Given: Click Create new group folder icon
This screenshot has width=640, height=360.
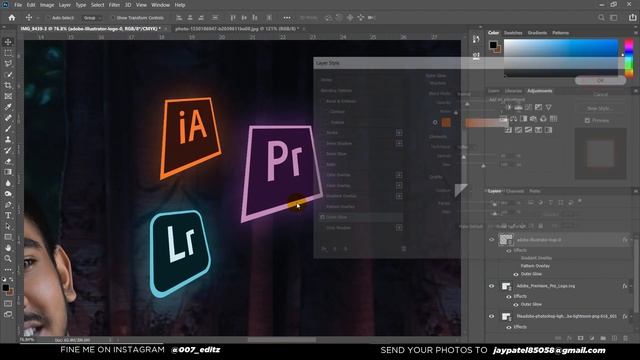Looking at the screenshot, I should (603, 338).
